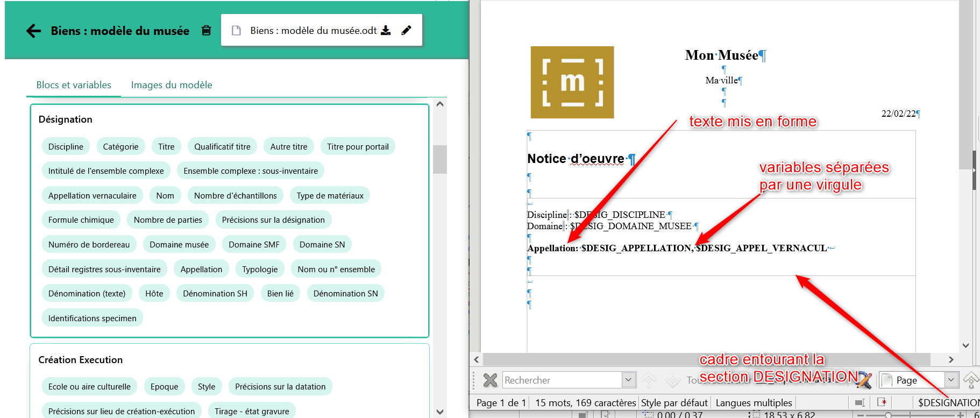980x418 pixels.
Task: Click Ecole ou aire culturelle chip
Action: (89, 386)
